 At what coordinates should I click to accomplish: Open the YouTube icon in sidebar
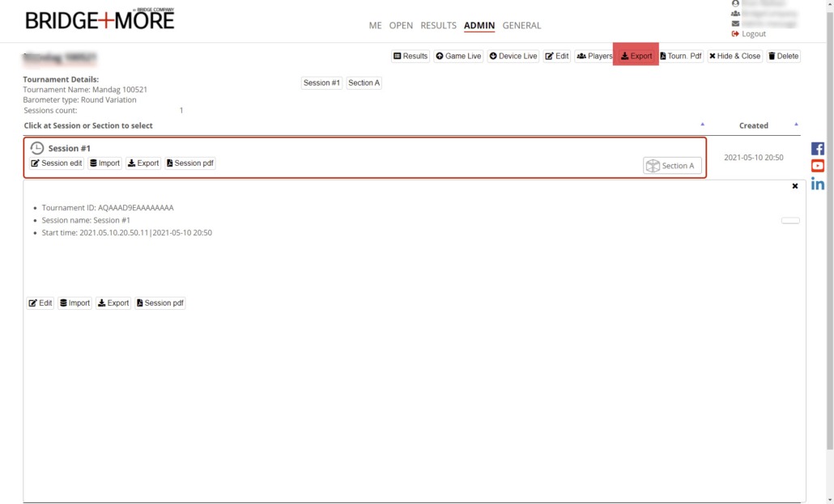pyautogui.click(x=818, y=166)
